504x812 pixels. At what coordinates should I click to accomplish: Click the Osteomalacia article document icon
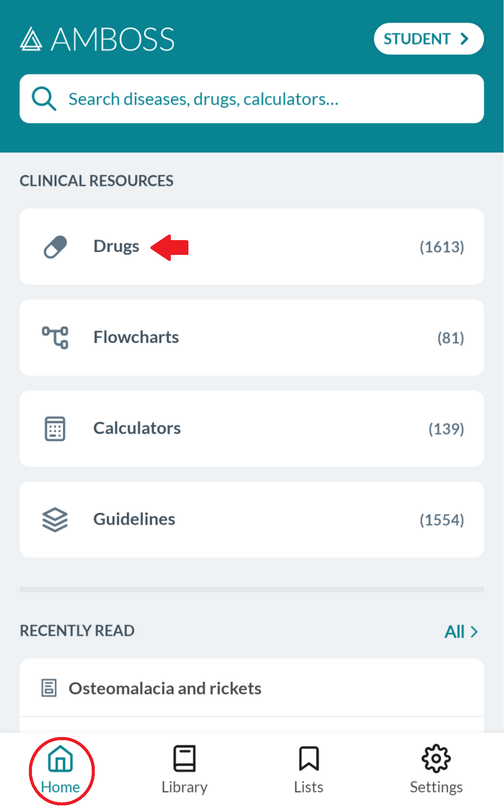point(49,688)
